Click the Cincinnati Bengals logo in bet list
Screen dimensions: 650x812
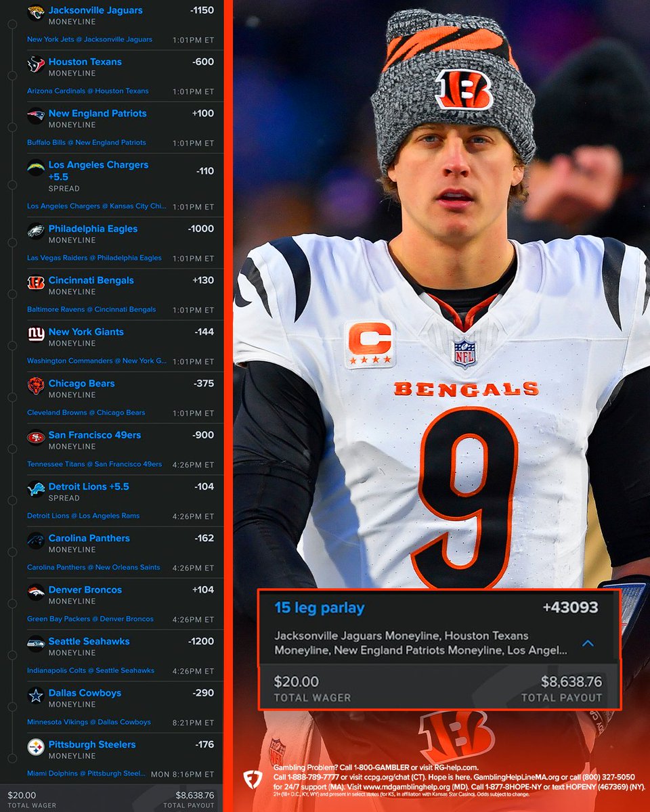pyautogui.click(x=36, y=283)
